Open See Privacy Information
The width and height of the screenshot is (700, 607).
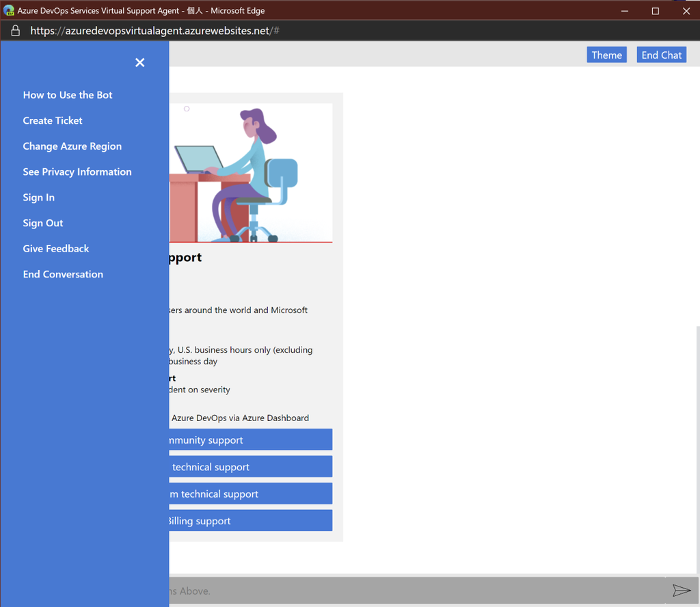pos(77,172)
